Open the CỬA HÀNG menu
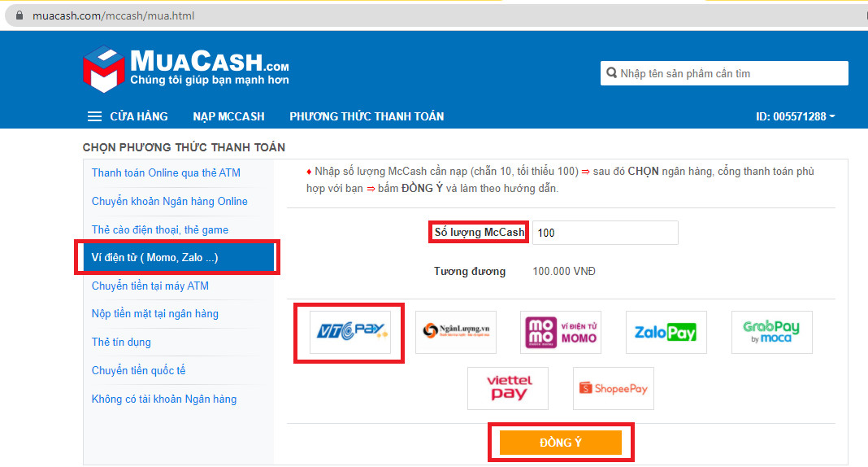This screenshot has width=868, height=467. click(x=138, y=116)
